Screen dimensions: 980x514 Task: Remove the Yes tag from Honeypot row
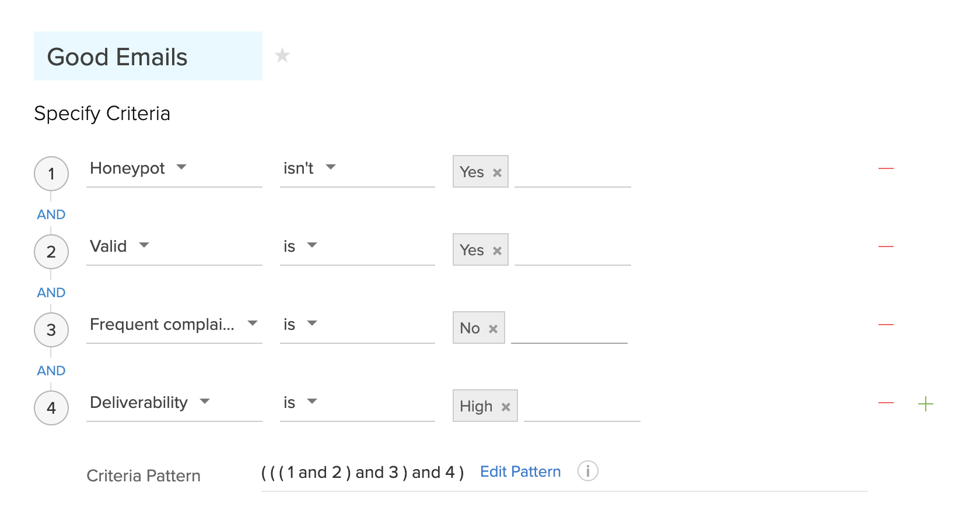pyautogui.click(x=497, y=172)
